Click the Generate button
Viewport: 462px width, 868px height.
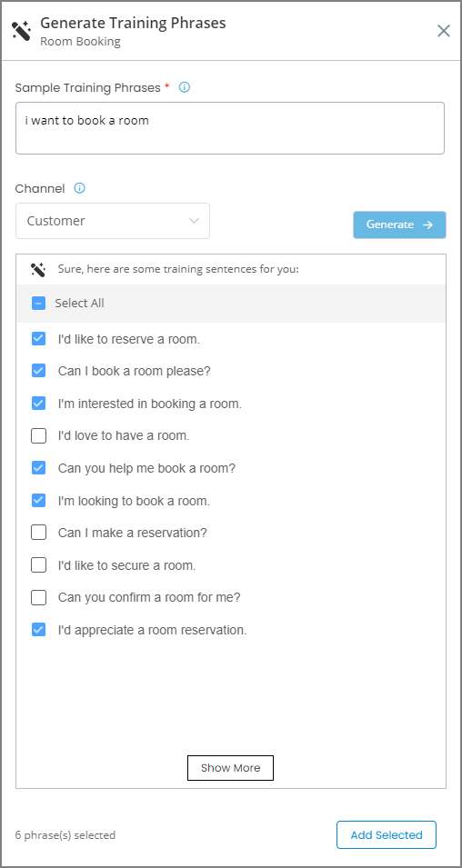click(399, 224)
